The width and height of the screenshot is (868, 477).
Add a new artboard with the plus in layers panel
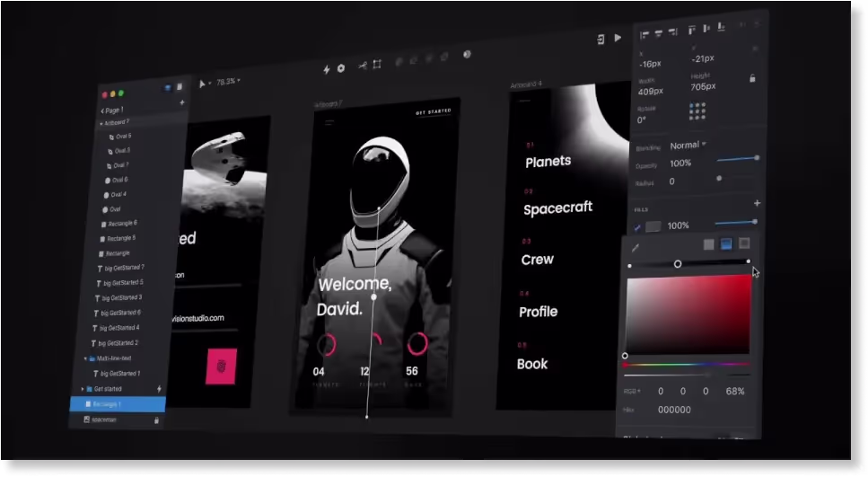182,102
